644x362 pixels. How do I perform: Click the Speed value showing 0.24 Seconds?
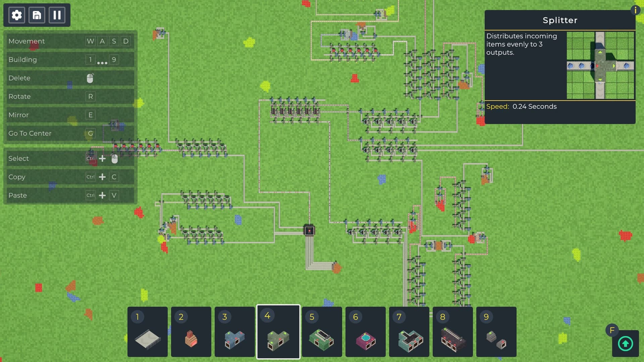(x=535, y=107)
